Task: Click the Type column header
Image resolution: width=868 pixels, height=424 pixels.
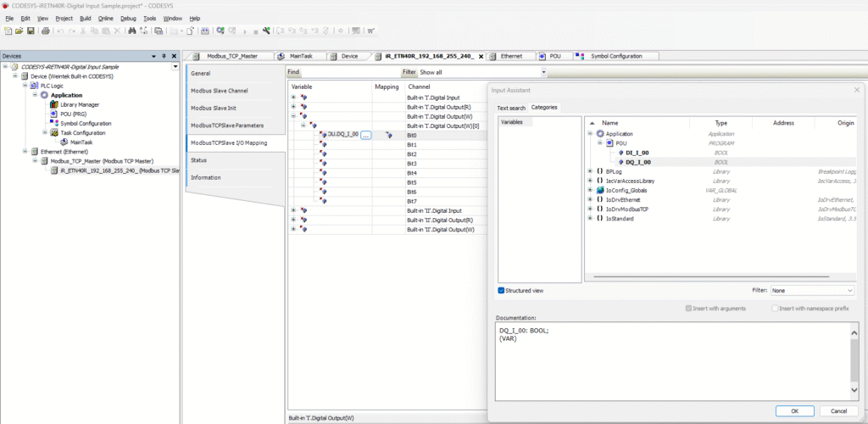Action: point(721,123)
